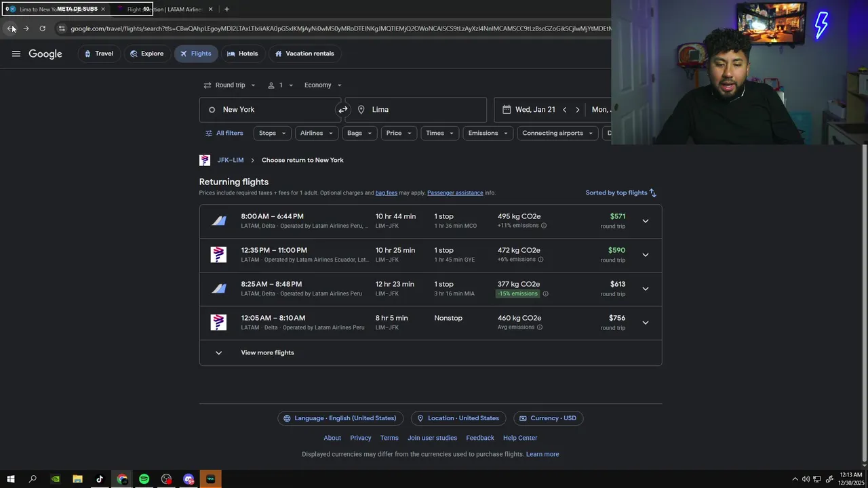Open Spotify from the taskbar
The image size is (868, 488).
144,479
